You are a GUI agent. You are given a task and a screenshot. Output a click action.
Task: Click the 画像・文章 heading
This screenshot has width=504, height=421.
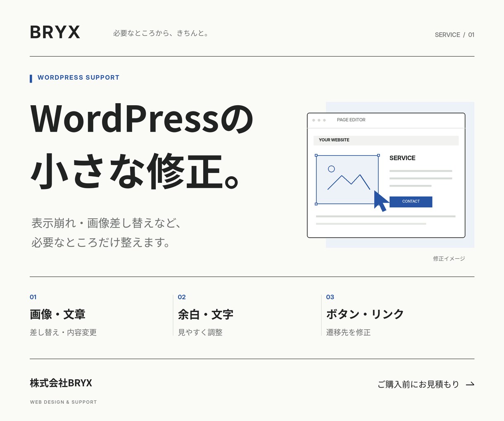57,315
